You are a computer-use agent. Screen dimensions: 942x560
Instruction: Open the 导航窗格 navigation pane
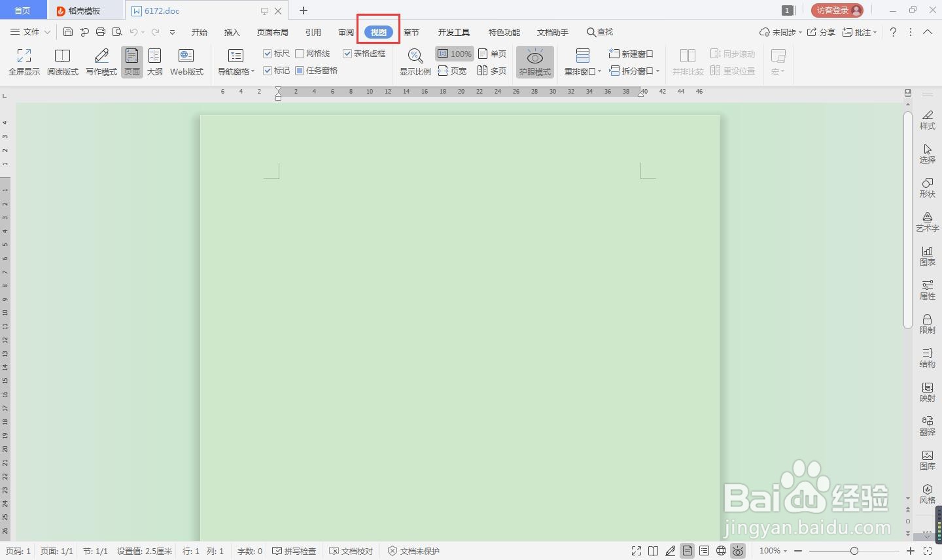[x=235, y=61]
